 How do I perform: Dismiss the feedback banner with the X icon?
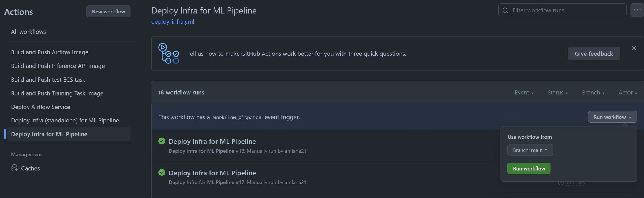tap(634, 48)
